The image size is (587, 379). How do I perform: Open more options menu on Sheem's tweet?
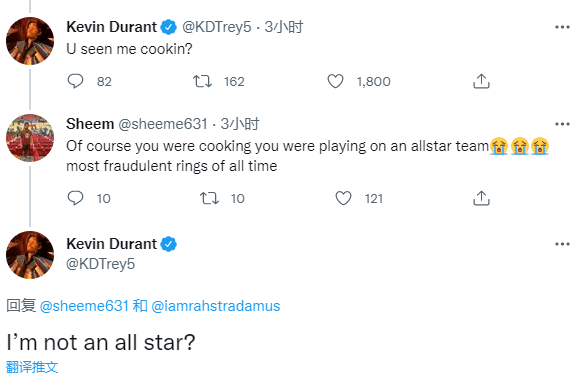click(562, 124)
